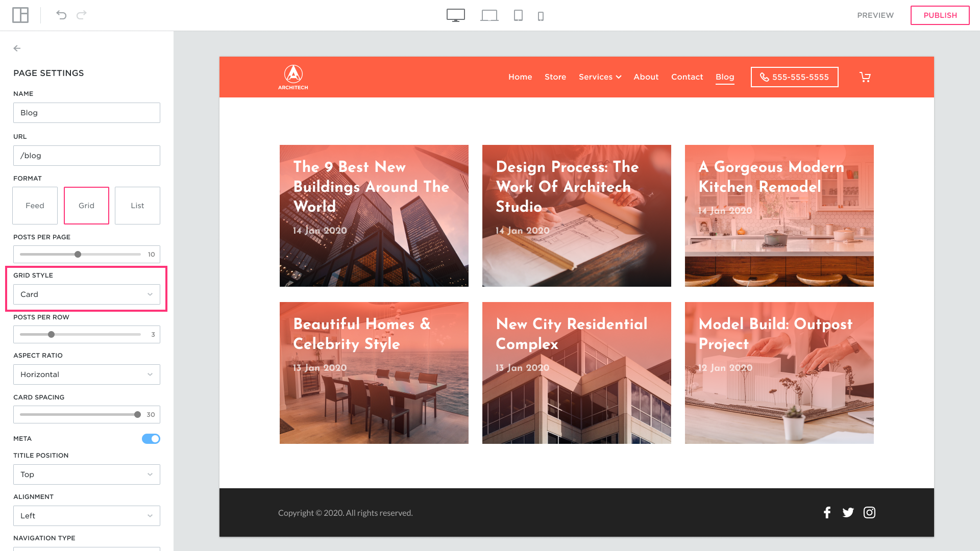Open the Grid Style dropdown
This screenshot has height=551, width=980.
[87, 294]
